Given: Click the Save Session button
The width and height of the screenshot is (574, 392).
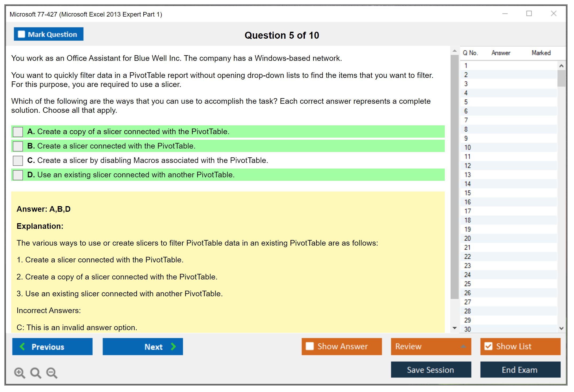Looking at the screenshot, I should (x=431, y=370).
